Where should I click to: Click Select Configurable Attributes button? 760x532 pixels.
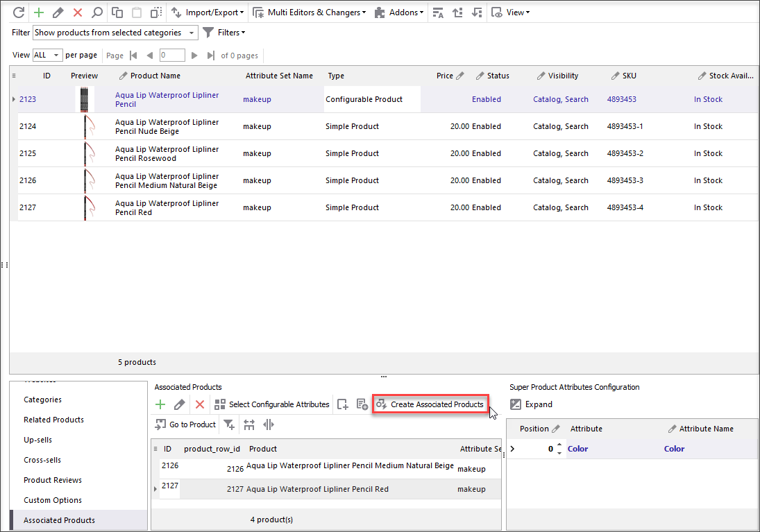click(272, 404)
